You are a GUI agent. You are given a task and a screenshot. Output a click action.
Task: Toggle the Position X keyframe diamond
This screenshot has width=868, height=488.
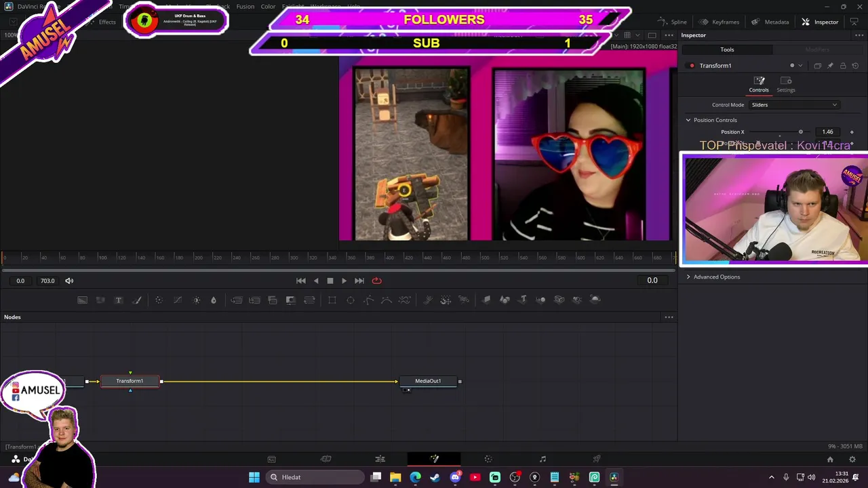click(852, 132)
